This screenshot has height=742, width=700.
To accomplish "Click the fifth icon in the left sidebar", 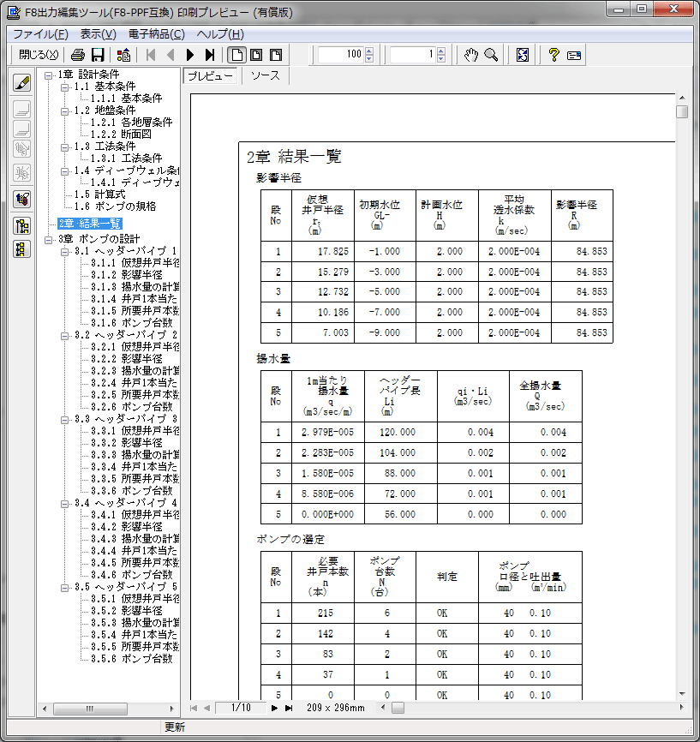I will [x=21, y=173].
